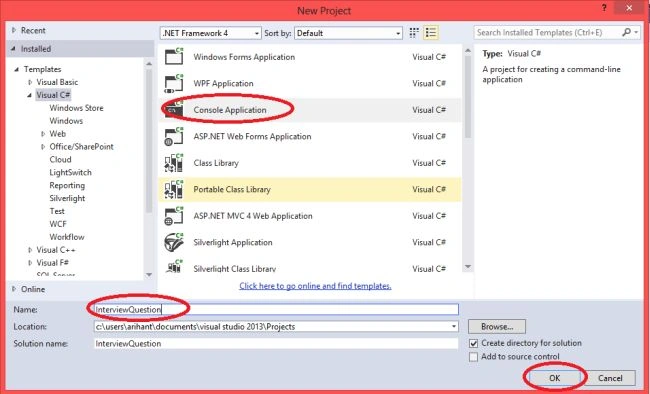650x394 pixels.
Task: Expand the Online section
Action: point(14,289)
